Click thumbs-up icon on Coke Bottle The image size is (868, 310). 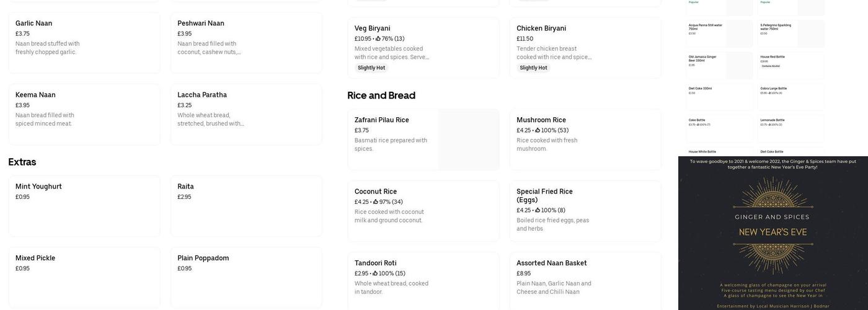(x=697, y=125)
